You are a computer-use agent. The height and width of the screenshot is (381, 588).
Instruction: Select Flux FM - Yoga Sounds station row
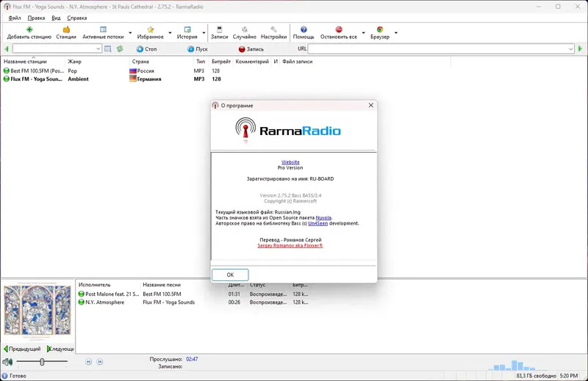pyautogui.click(x=112, y=79)
